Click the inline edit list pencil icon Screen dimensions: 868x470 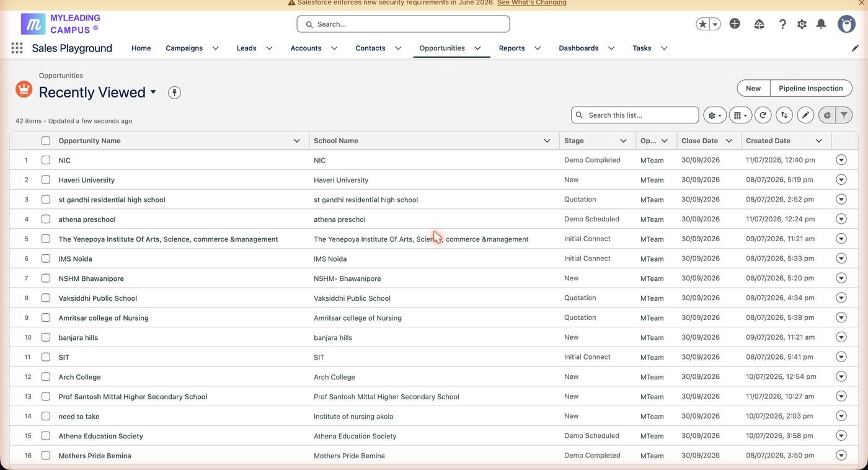805,115
